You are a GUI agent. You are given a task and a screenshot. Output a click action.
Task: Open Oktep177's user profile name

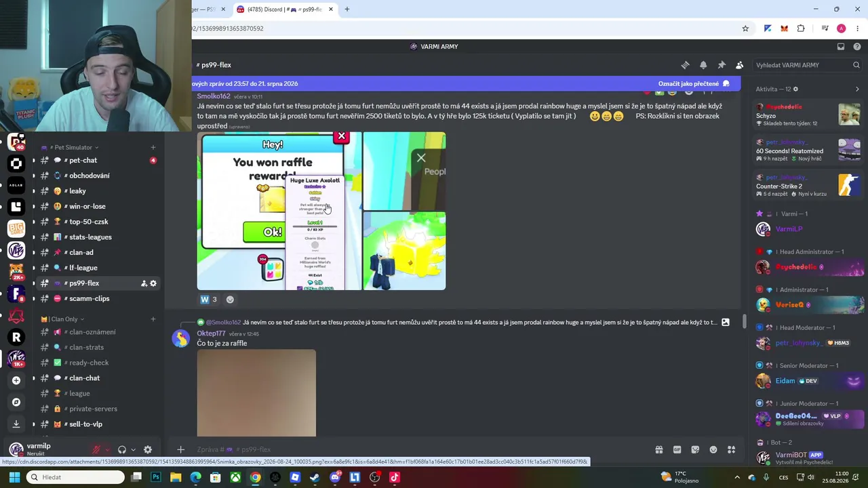point(211,333)
